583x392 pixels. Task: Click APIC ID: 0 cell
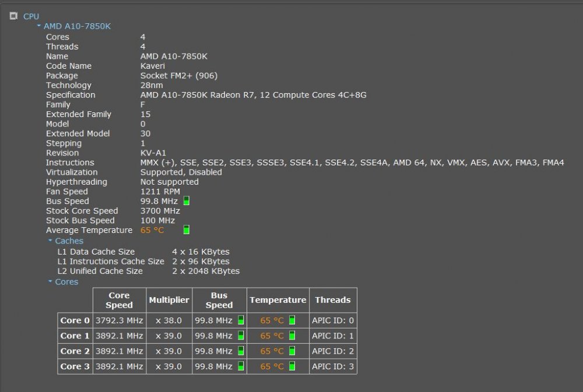[333, 320]
